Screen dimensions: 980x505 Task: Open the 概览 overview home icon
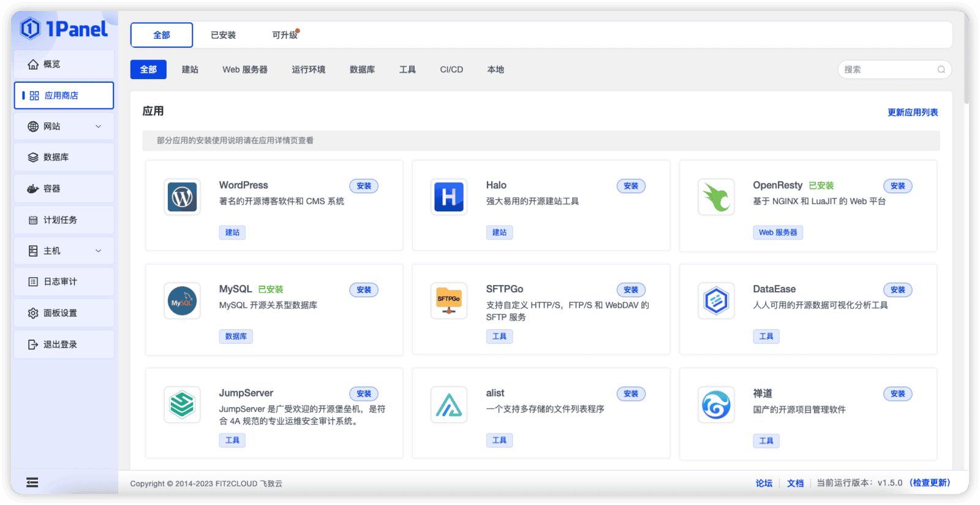(x=33, y=64)
